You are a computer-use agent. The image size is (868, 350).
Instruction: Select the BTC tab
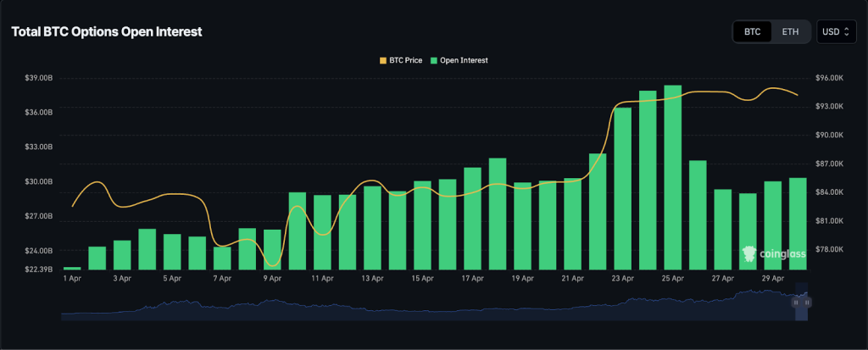753,32
